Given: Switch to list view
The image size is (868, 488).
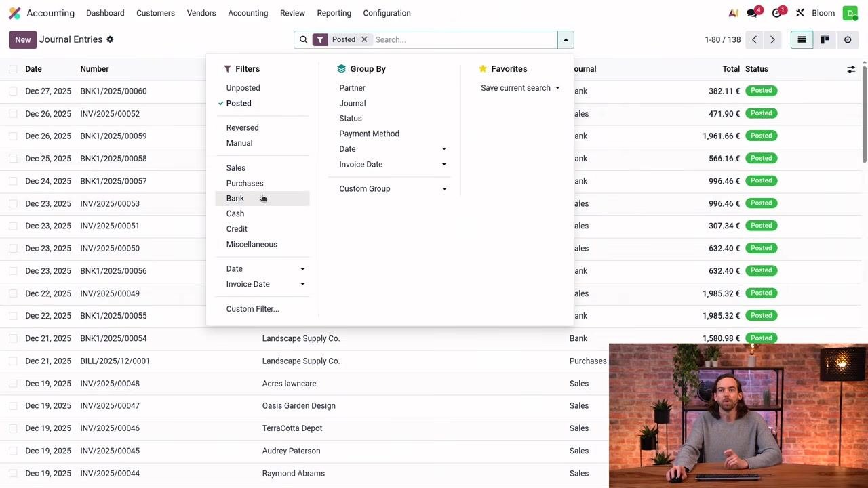Looking at the screenshot, I should (x=802, y=39).
